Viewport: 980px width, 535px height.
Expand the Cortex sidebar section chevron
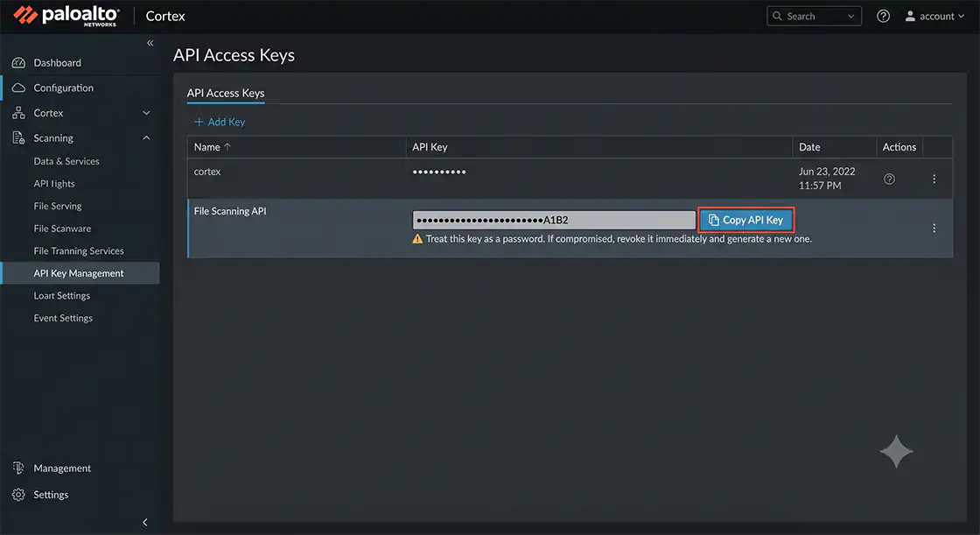point(146,113)
